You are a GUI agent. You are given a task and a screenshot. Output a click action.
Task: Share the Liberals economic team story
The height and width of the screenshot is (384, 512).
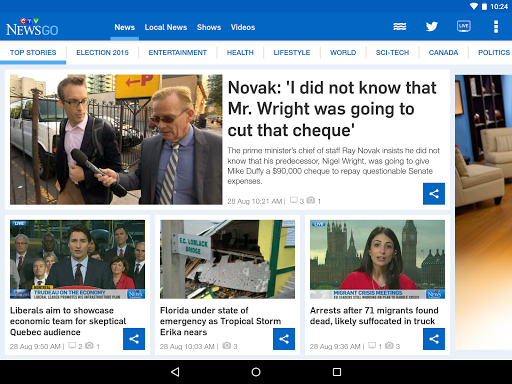click(134, 339)
